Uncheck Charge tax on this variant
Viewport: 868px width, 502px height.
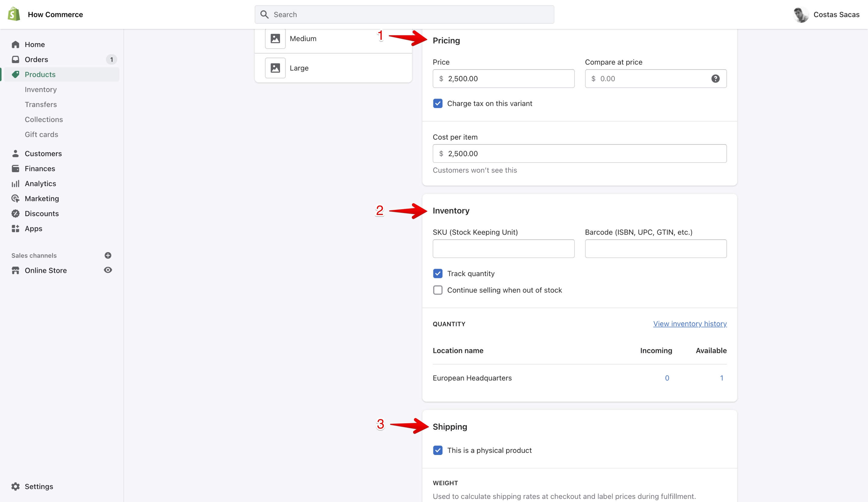(x=437, y=103)
